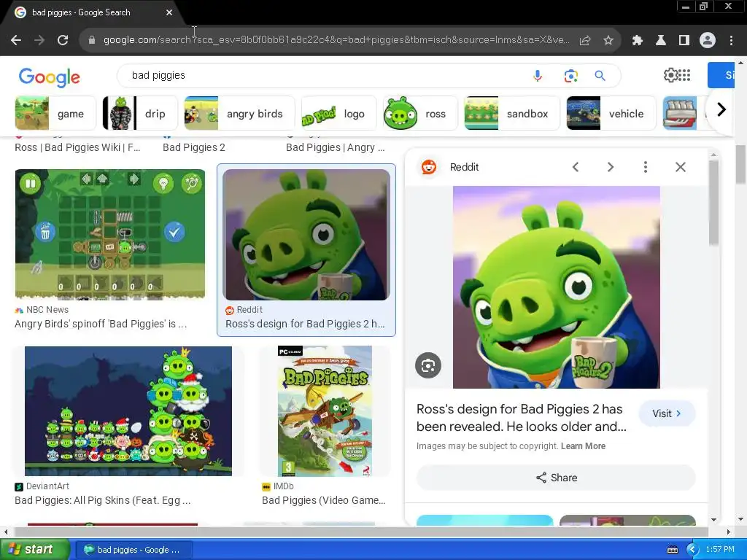Open the Reddit Ross design thumbnail
Viewport: 747px width, 560px height.
[x=306, y=234]
